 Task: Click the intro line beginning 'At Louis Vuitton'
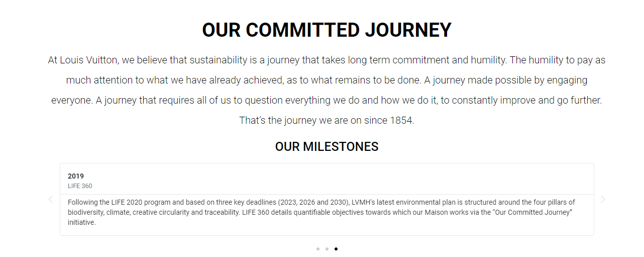click(x=327, y=60)
